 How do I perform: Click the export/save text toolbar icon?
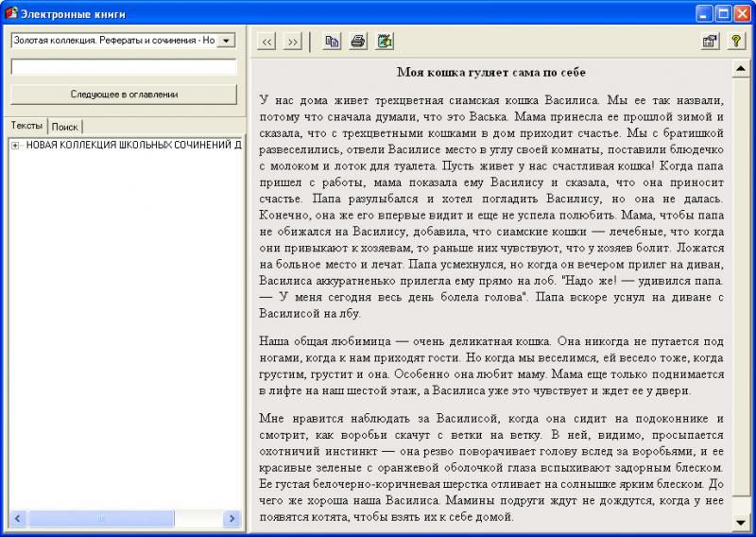point(385,42)
